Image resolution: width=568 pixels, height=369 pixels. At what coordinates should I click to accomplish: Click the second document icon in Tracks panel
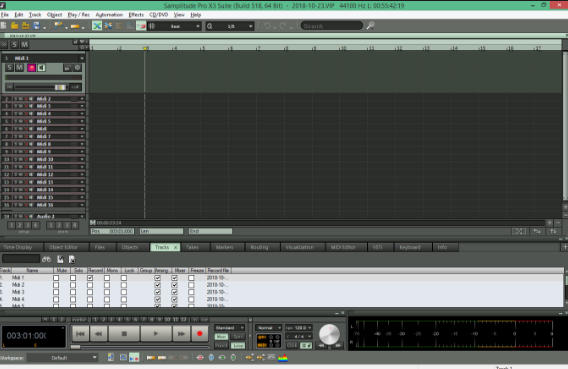pos(72,259)
